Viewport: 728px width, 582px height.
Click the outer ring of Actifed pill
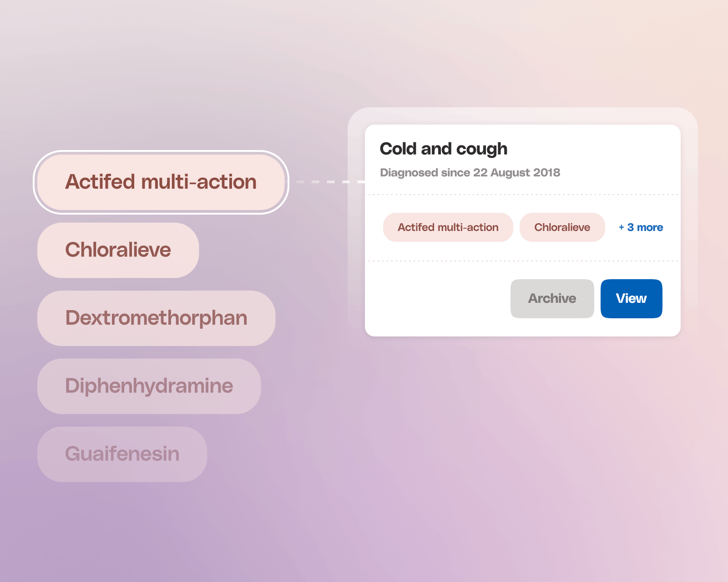(x=161, y=152)
